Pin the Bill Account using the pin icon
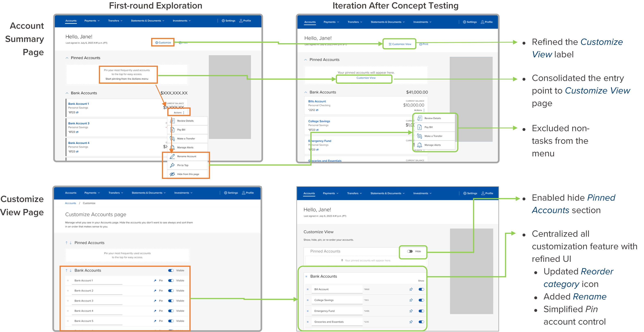Screen dimensions: 644x332 [411, 289]
